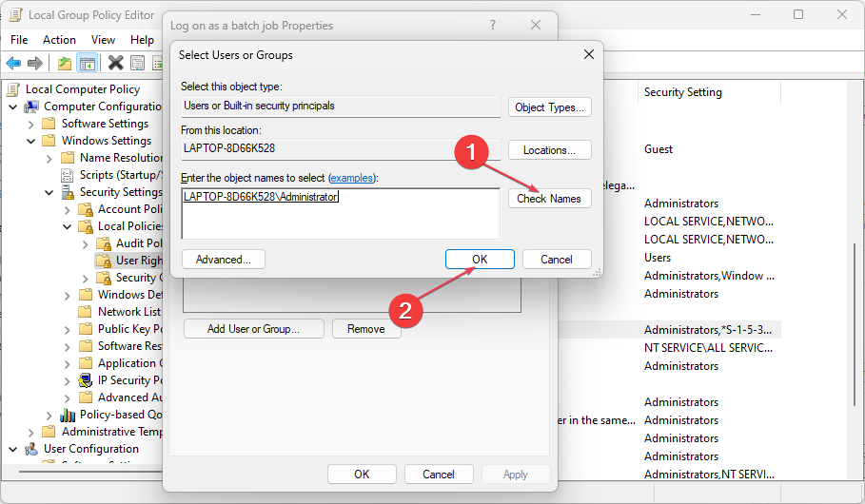The width and height of the screenshot is (865, 504).
Task: Click the IP Security Policies icon
Action: [86, 380]
